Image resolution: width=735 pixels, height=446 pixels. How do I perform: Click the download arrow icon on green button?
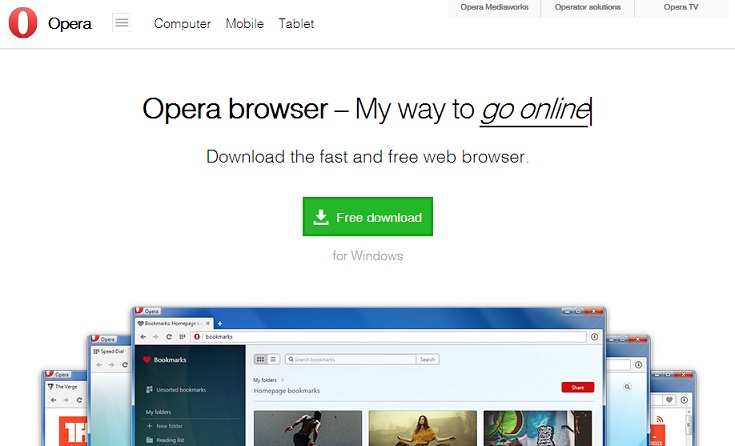(321, 217)
